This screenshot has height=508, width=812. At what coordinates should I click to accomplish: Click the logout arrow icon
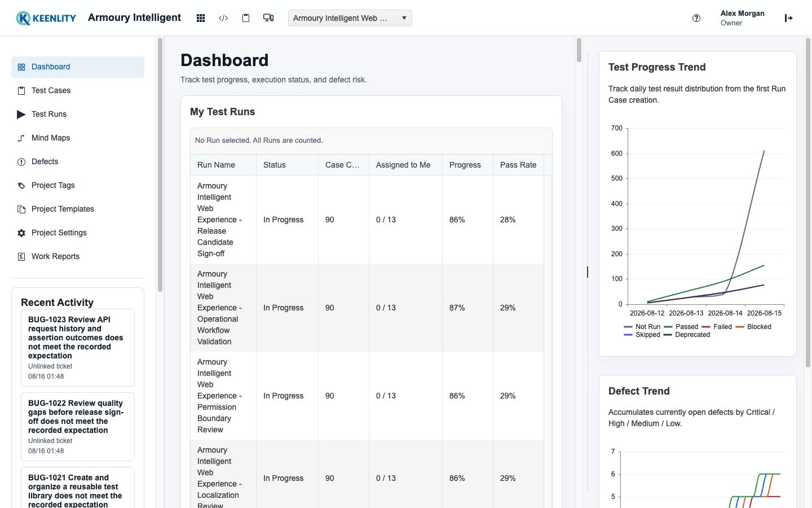point(789,18)
